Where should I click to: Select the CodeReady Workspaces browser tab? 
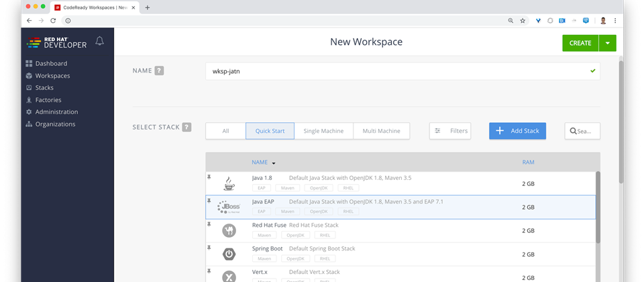tap(95, 7)
